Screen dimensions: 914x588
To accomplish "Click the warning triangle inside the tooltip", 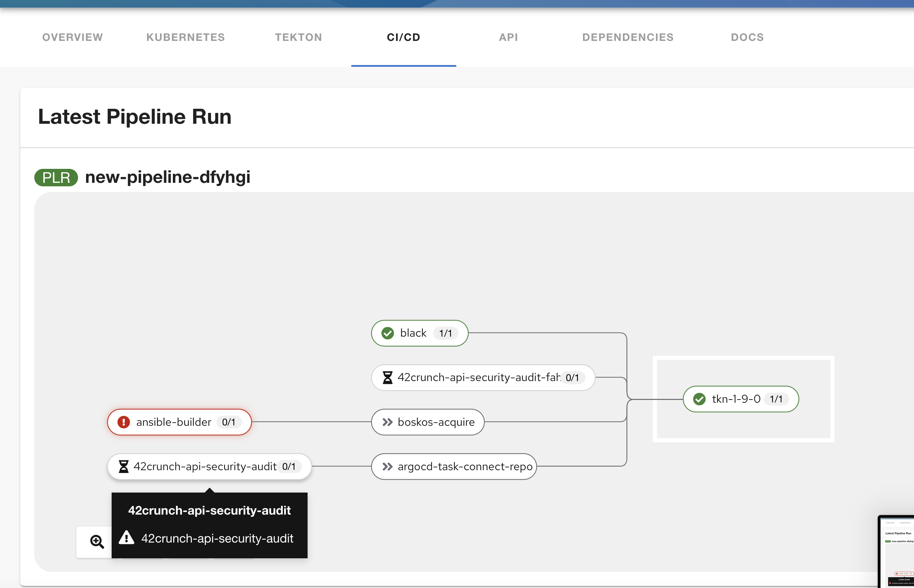I will 127,538.
